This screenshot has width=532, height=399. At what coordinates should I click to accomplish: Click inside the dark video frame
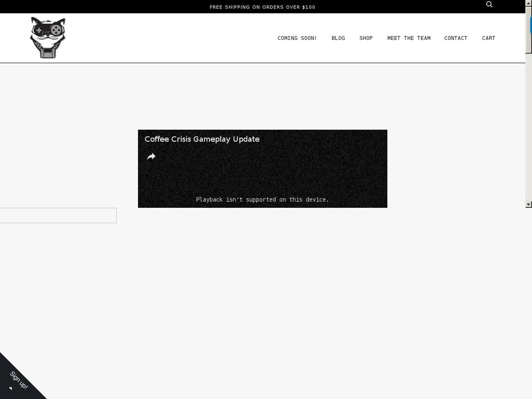263,177
